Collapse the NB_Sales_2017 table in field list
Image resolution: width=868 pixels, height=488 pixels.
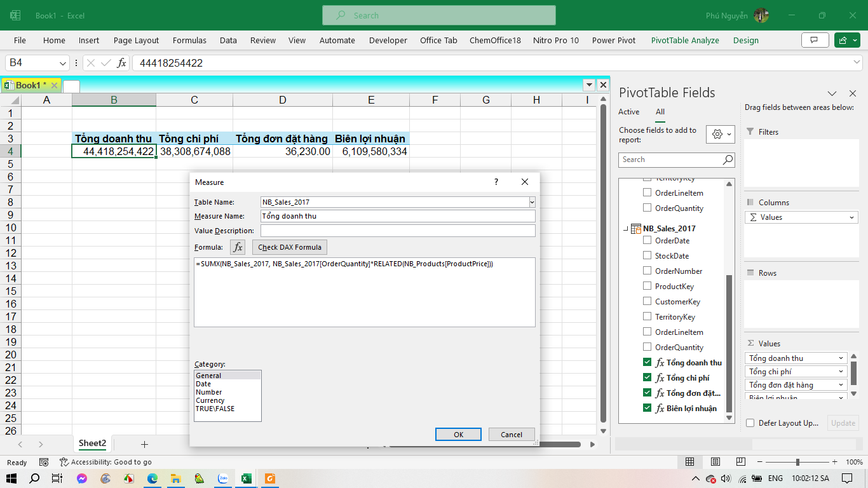[626, 229]
